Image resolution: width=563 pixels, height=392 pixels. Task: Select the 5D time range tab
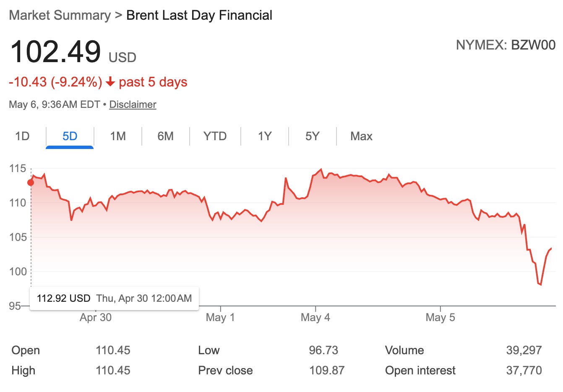[x=70, y=136]
